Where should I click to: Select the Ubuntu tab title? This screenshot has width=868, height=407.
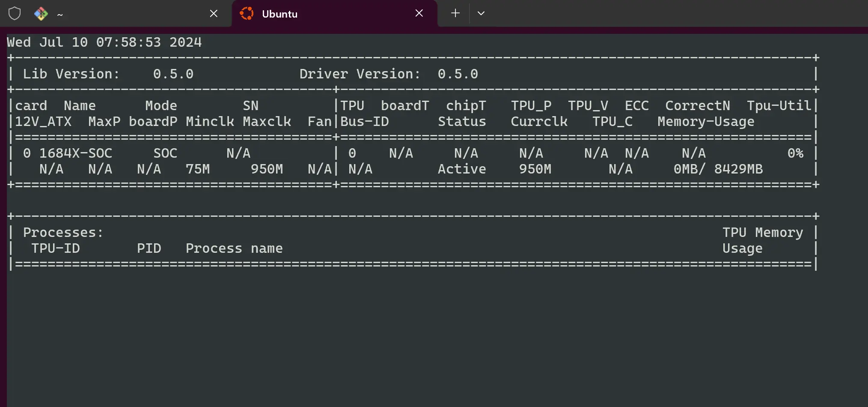coord(279,14)
